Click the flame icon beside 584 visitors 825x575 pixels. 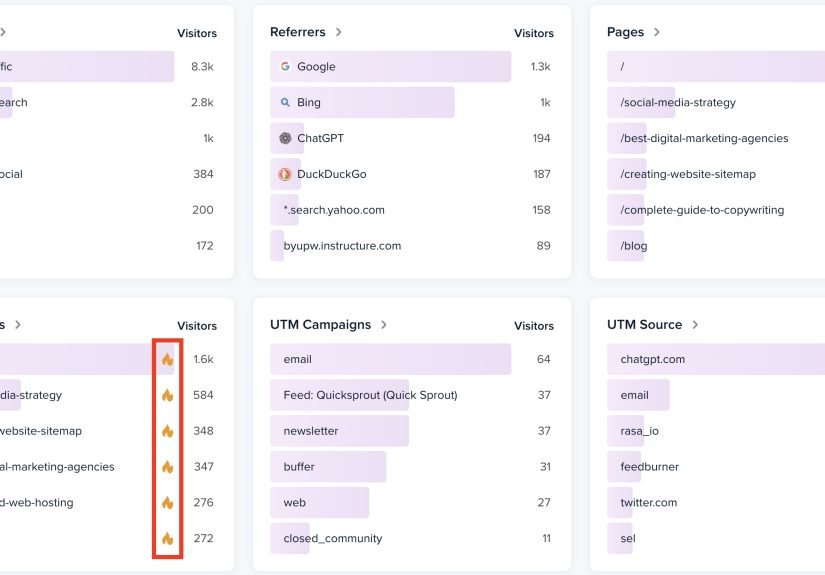(x=167, y=395)
